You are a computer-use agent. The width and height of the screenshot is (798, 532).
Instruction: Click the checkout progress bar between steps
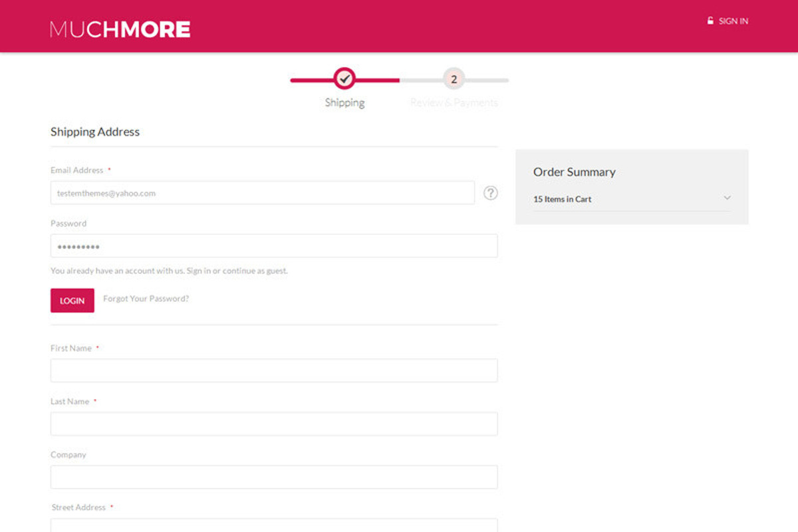(x=399, y=80)
